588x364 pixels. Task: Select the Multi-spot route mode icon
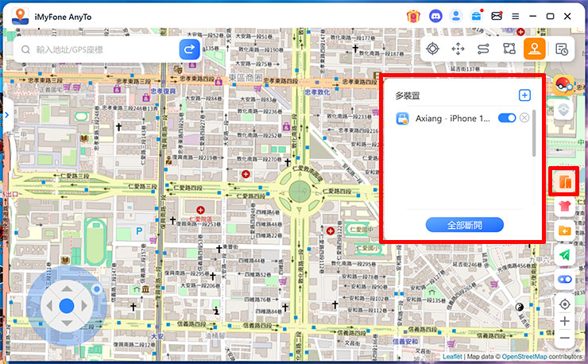coord(509,48)
